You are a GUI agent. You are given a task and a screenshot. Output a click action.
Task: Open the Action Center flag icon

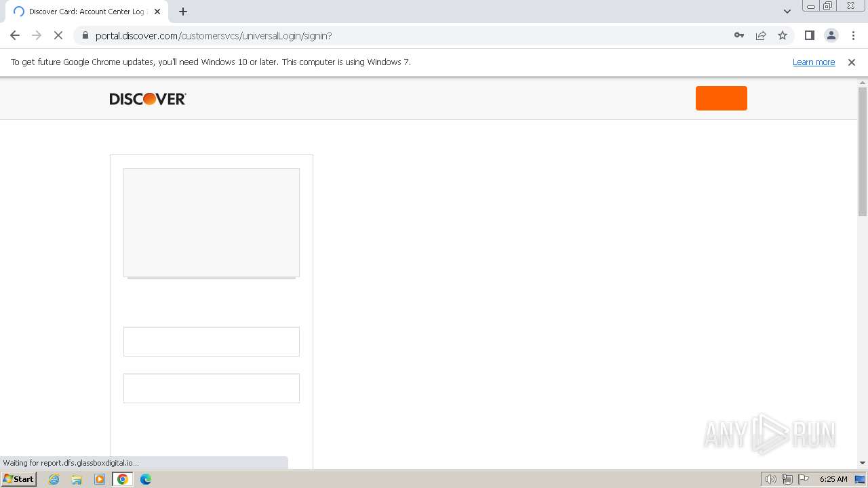pyautogui.click(x=804, y=479)
